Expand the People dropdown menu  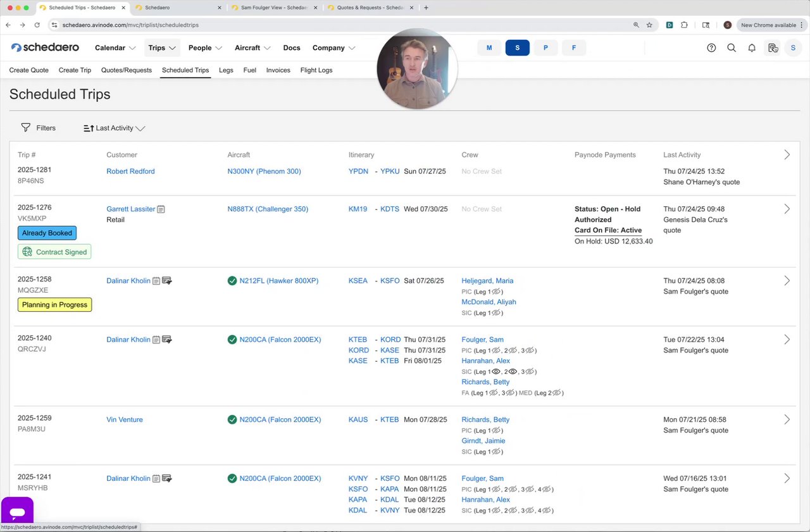(x=205, y=48)
